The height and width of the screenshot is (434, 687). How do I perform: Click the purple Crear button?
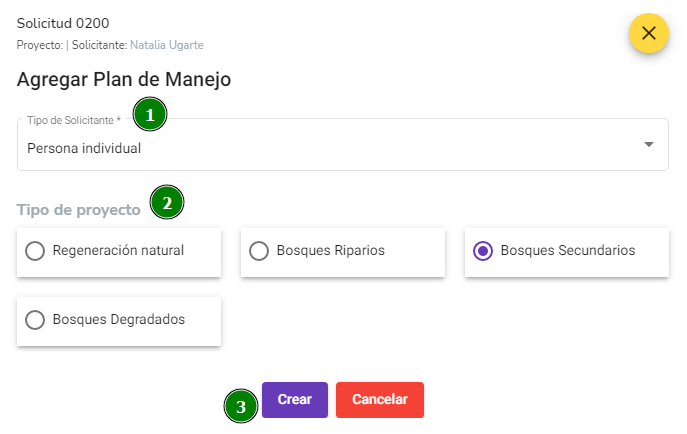point(295,400)
